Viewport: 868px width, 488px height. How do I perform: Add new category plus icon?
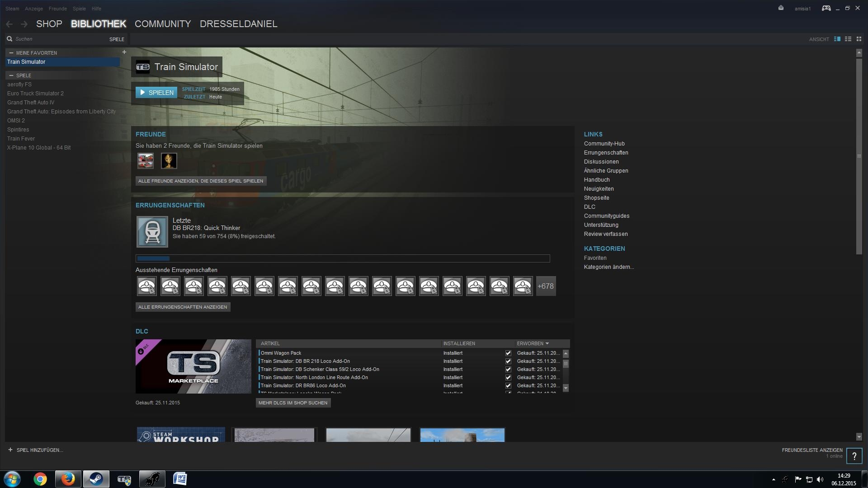[124, 52]
